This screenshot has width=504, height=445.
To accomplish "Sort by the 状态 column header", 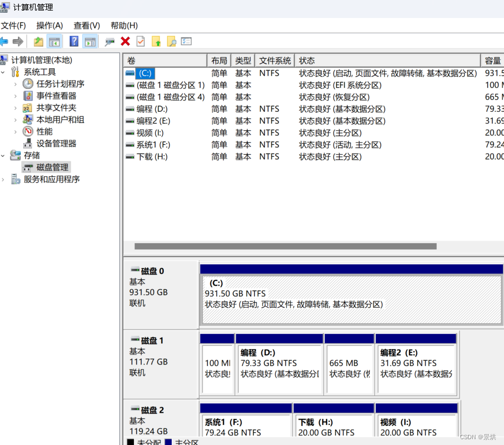I will pos(388,60).
